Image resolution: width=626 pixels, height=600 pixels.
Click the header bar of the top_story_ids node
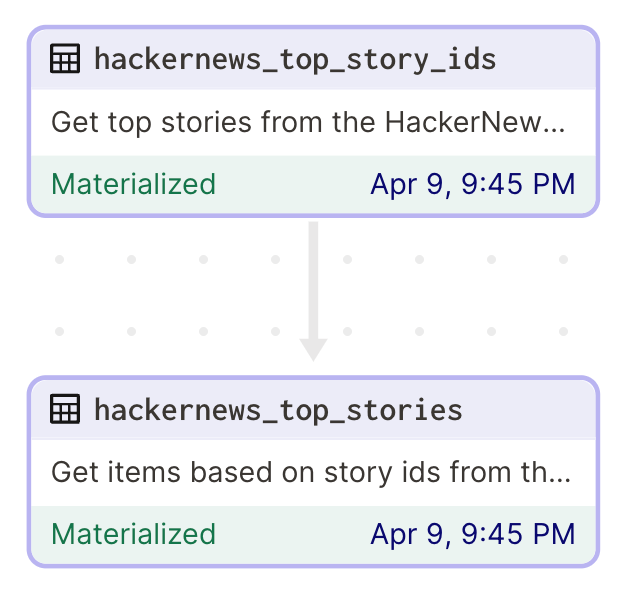pyautogui.click(x=313, y=59)
